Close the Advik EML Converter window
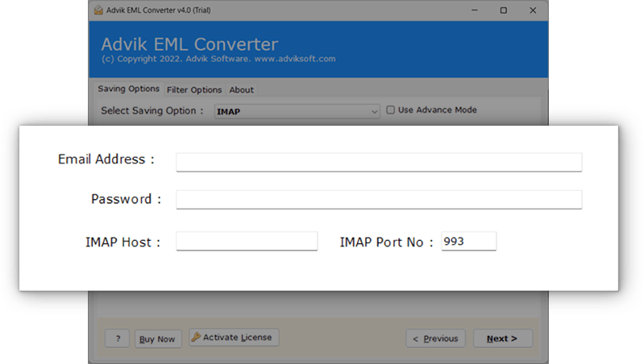The image size is (644, 364). coord(533,10)
